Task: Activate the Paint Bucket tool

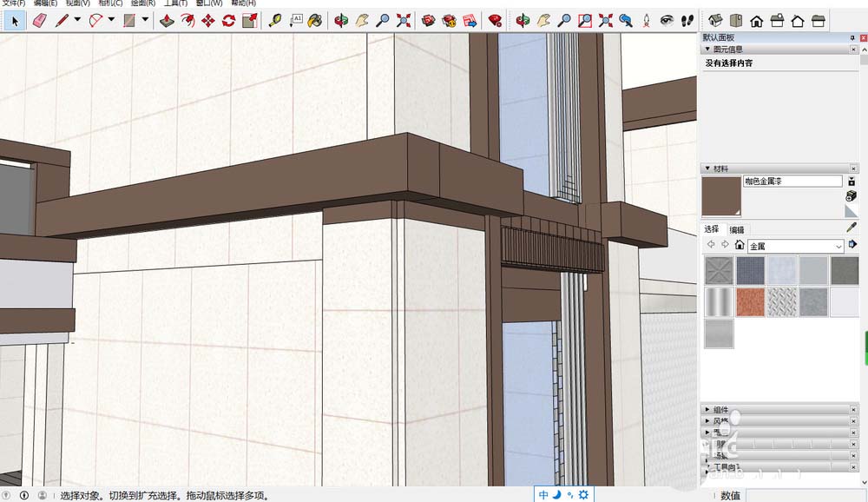Action: point(315,21)
